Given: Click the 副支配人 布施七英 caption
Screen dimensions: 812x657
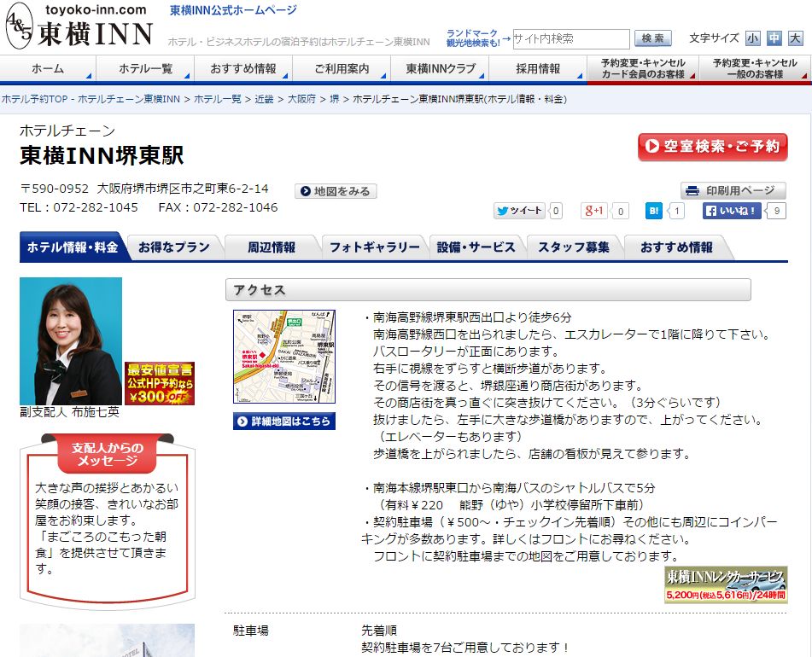Looking at the screenshot, I should [x=69, y=412].
